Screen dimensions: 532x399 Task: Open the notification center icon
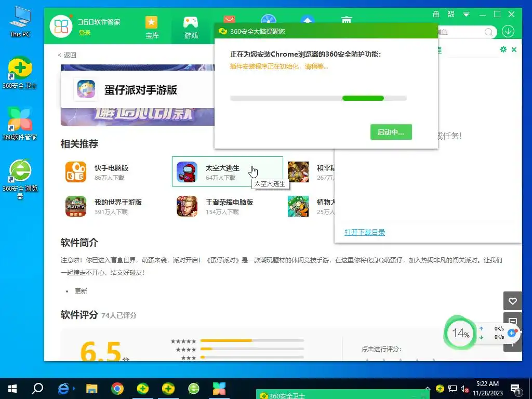click(x=516, y=389)
